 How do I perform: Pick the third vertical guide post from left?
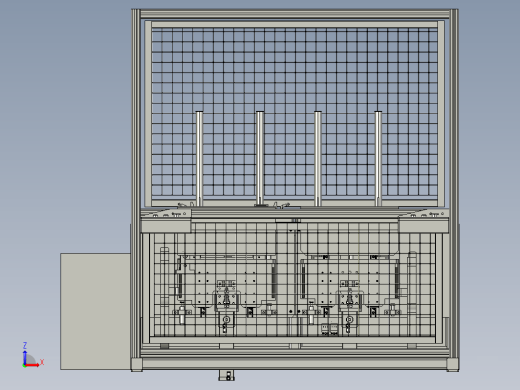point(318,159)
